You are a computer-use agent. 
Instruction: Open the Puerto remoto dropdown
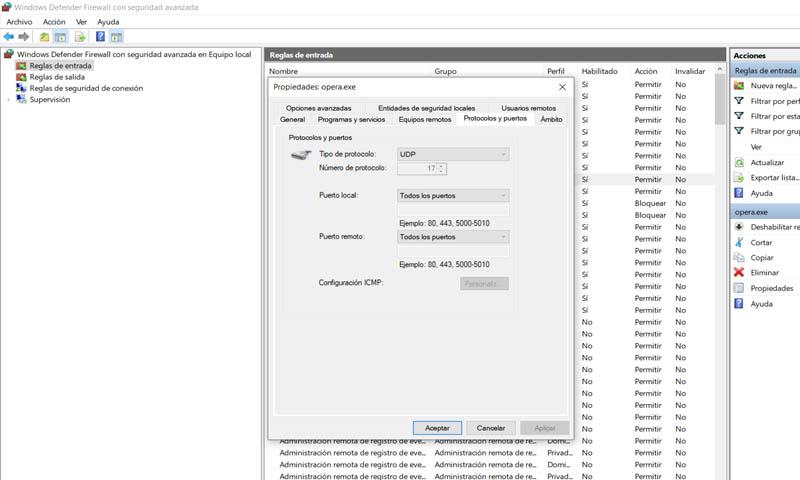click(453, 237)
